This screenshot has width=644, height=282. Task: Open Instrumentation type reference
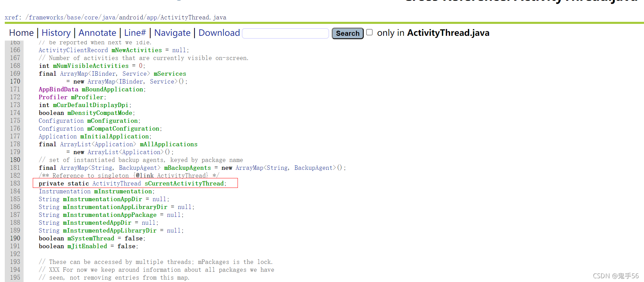coord(65,191)
